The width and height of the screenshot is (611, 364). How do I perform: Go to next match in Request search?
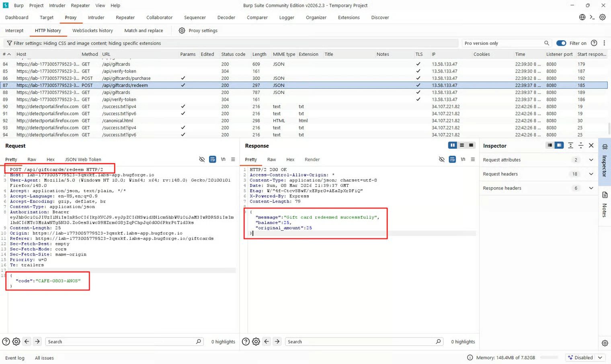[37, 342]
